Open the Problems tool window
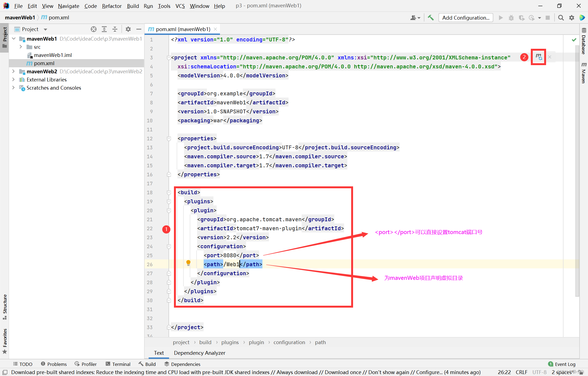588x376 pixels. pos(54,364)
